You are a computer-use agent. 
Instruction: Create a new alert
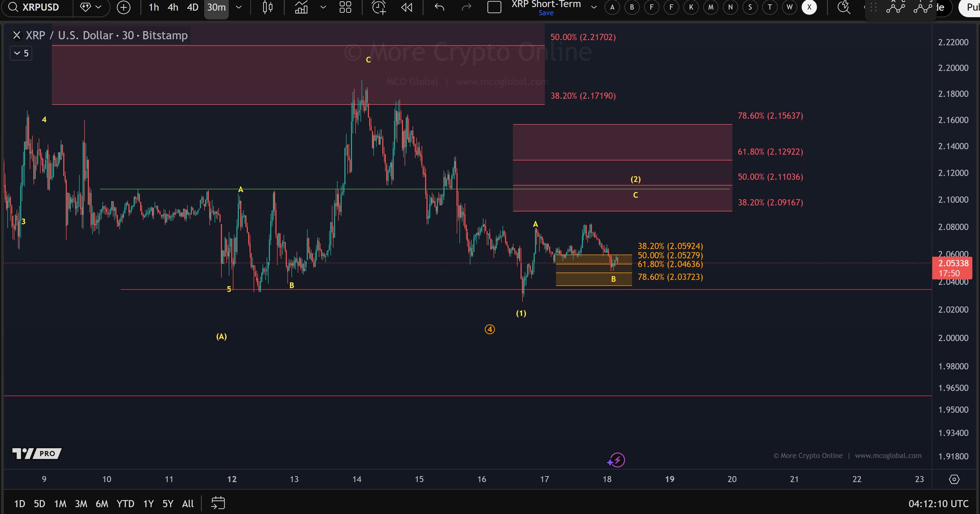point(379,7)
